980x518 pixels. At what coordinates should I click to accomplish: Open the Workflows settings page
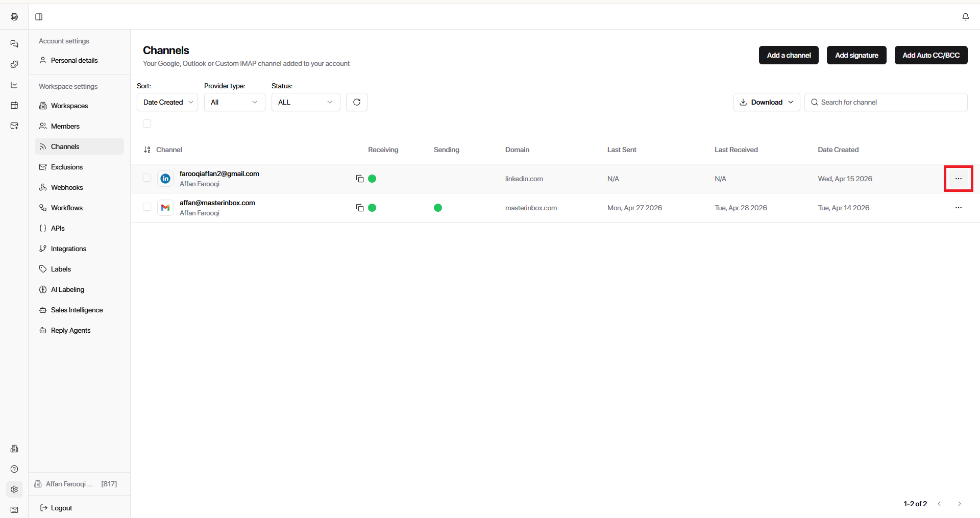tap(67, 208)
